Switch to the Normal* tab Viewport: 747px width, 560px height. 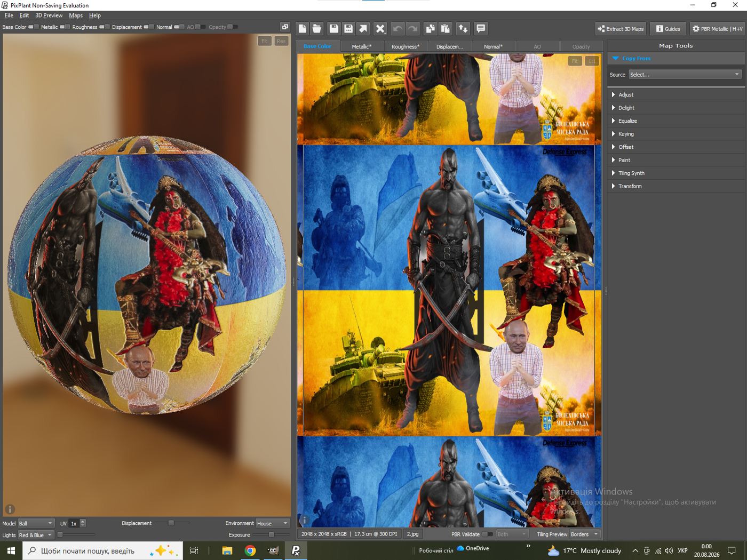[494, 46]
